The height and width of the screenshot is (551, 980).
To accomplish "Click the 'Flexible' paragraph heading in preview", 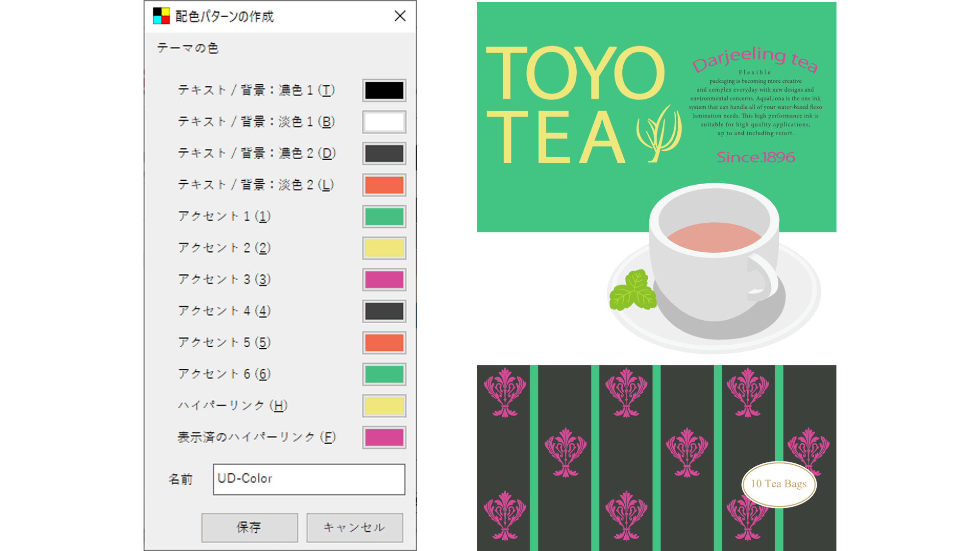I will coord(755,72).
